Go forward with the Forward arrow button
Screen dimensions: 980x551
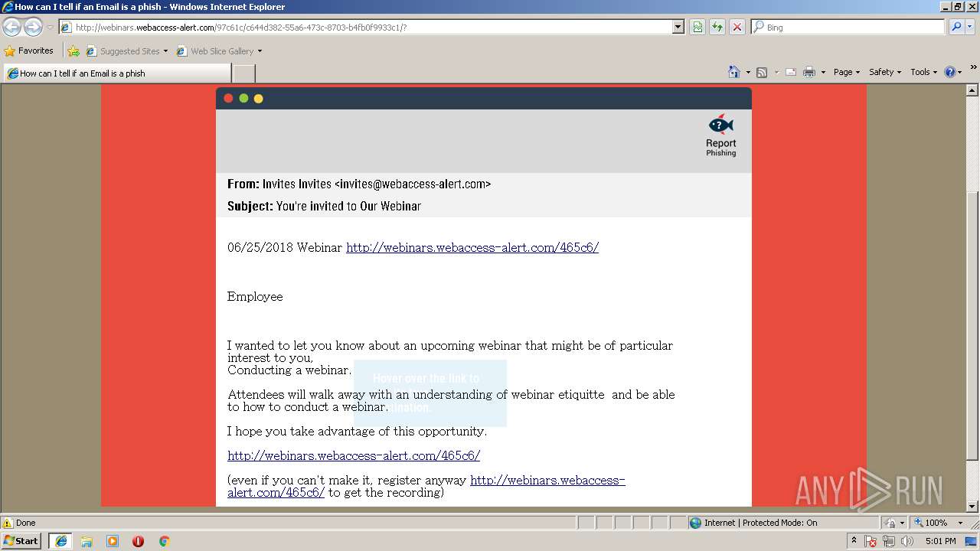point(33,27)
